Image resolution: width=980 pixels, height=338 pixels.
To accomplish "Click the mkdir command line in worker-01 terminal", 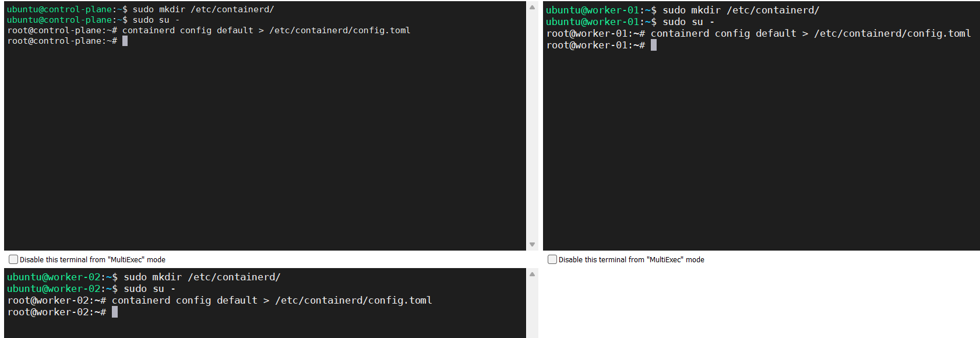I will 741,10.
